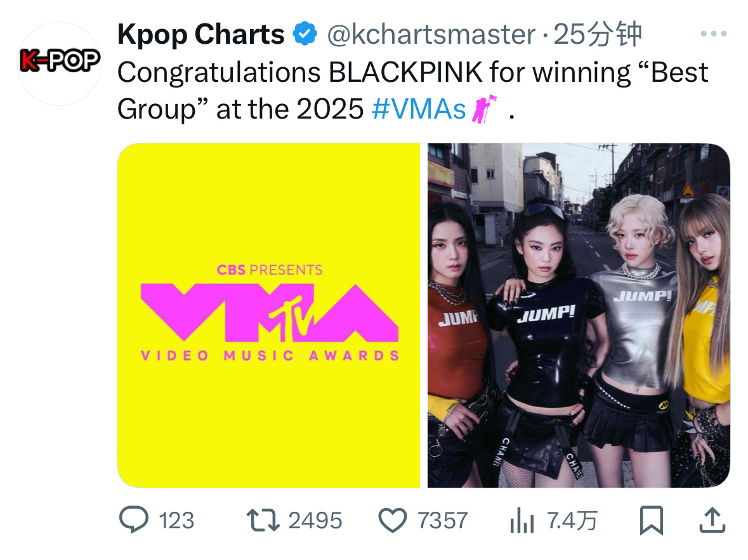The height and width of the screenshot is (560, 748).
Task: Click the tweet text about Best Group
Action: click(x=412, y=91)
